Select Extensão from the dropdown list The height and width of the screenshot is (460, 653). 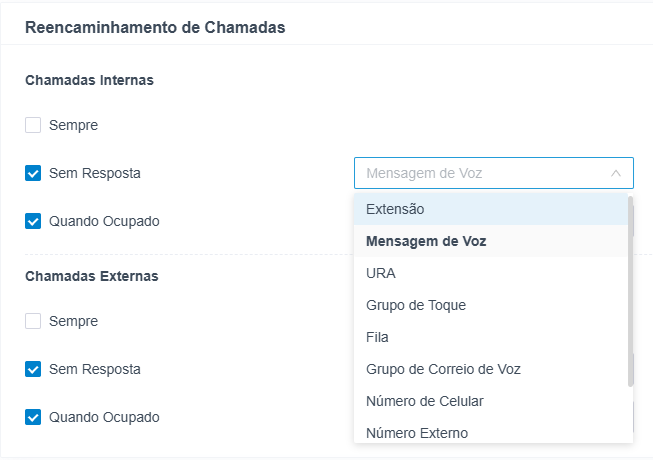click(395, 209)
